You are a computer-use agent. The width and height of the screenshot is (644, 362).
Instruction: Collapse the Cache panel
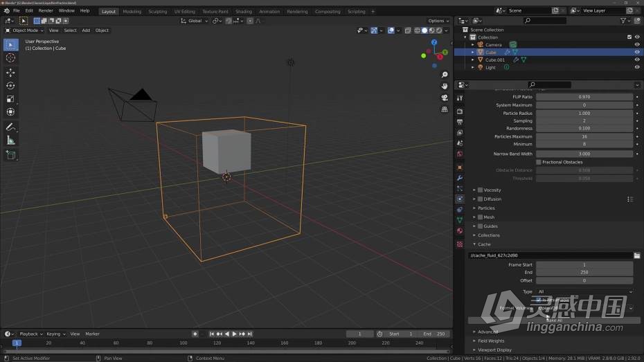[484, 244]
